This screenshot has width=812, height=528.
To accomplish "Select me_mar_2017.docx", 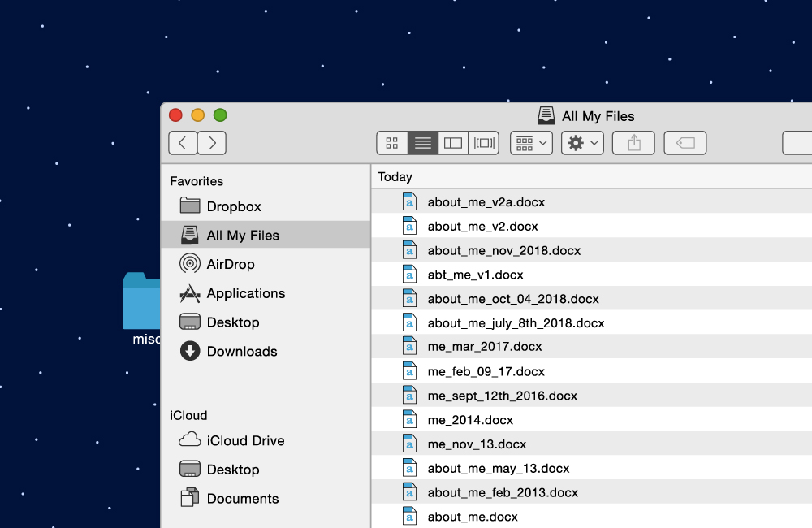I will [591, 347].
